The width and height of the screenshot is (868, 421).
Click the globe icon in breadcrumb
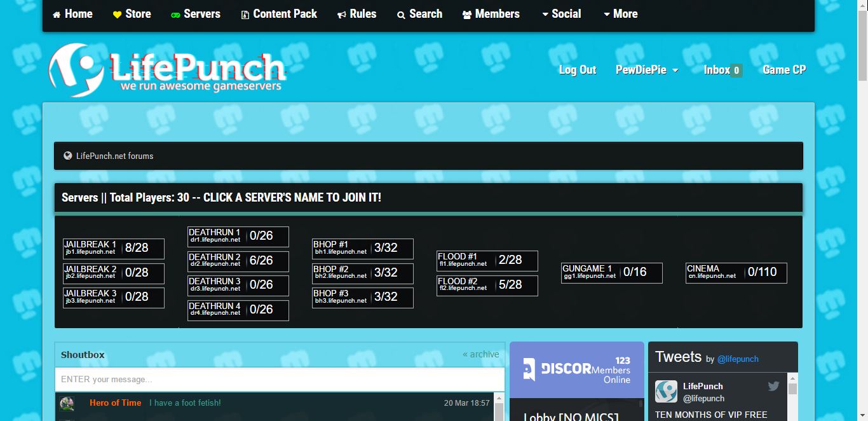(68, 156)
